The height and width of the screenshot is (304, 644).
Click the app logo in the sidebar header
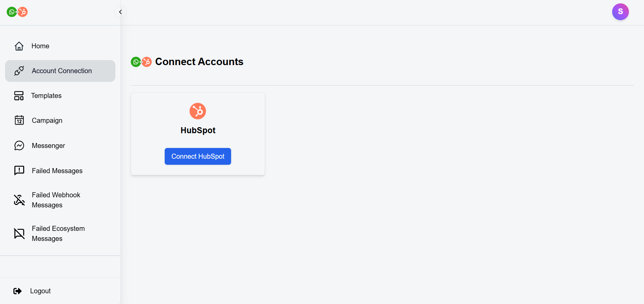tap(17, 12)
